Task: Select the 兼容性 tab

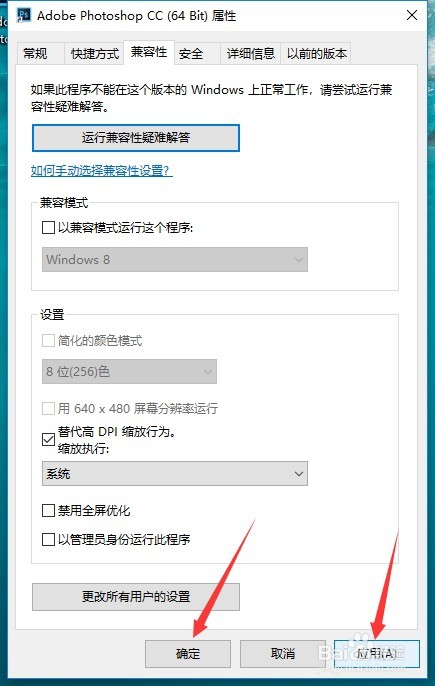Action: pyautogui.click(x=149, y=52)
